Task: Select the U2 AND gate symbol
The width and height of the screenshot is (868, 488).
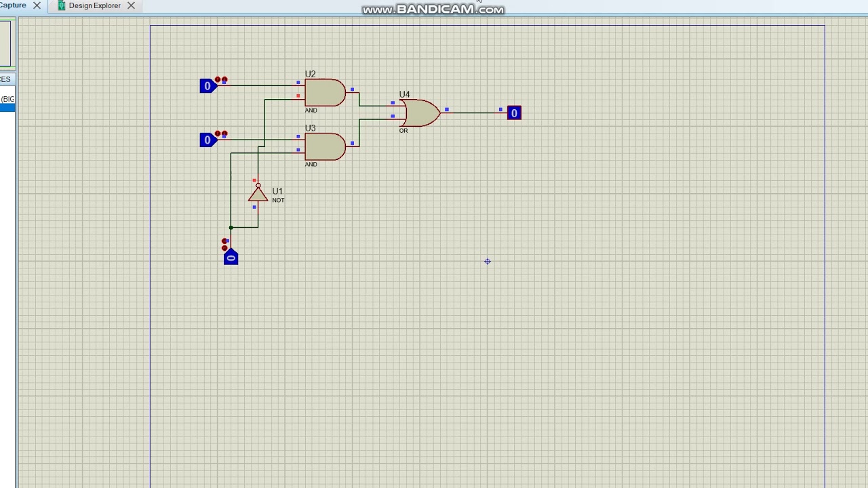Action: point(325,93)
